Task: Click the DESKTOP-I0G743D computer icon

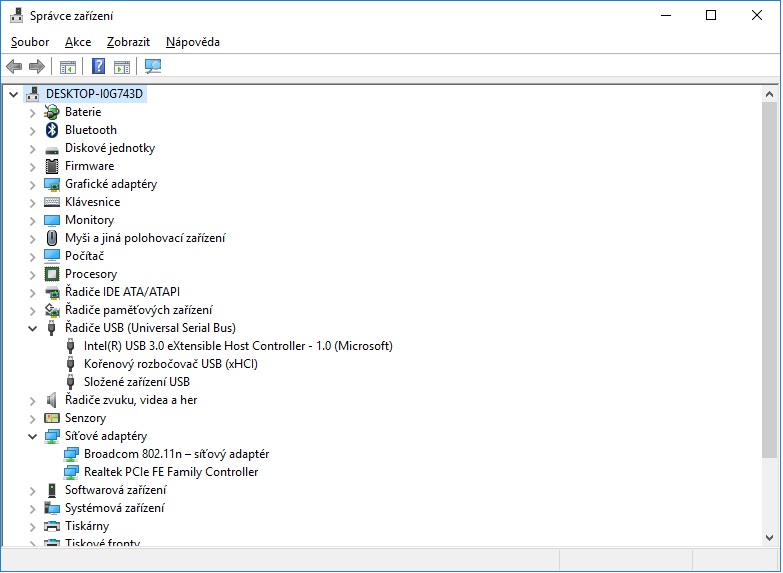Action: tap(33, 93)
